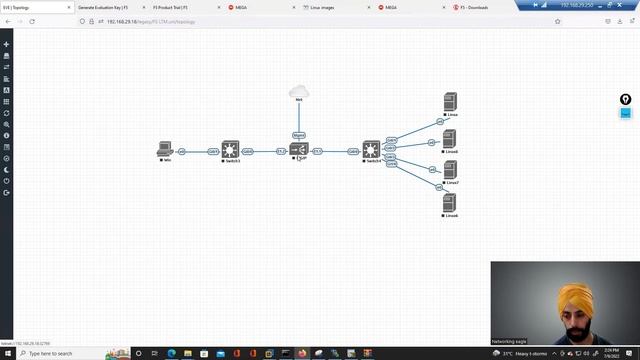Open the Add an object menu (plus icon)
The height and width of the screenshot is (360, 640).
[x=6, y=44]
